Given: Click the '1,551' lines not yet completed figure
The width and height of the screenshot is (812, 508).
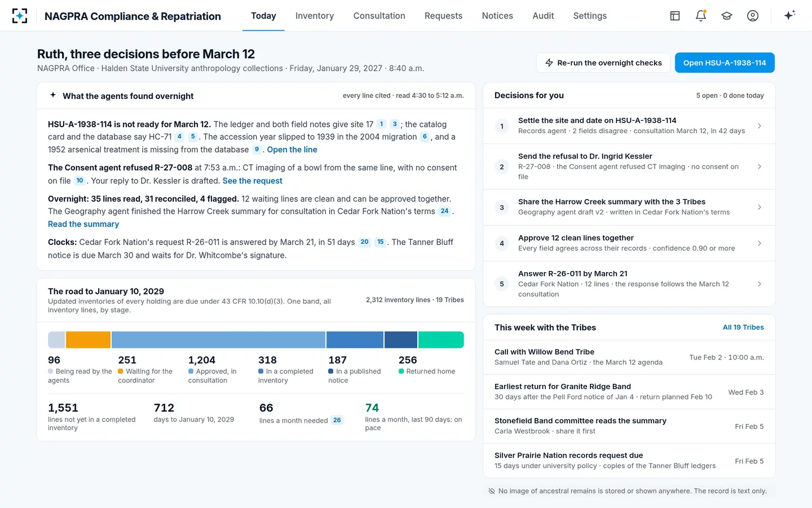Looking at the screenshot, I should pyautogui.click(x=63, y=408).
